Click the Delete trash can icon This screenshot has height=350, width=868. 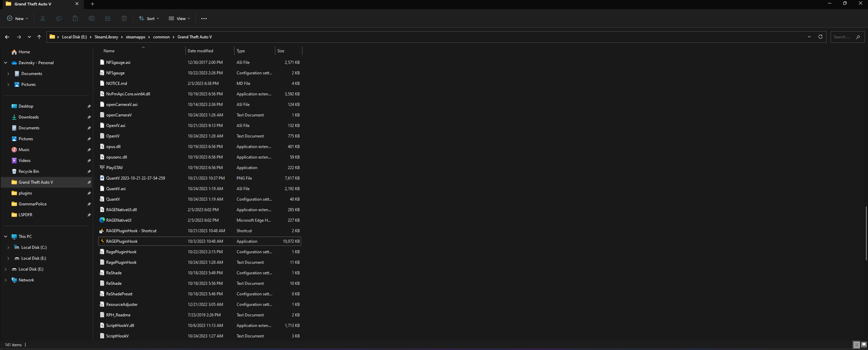pos(124,18)
